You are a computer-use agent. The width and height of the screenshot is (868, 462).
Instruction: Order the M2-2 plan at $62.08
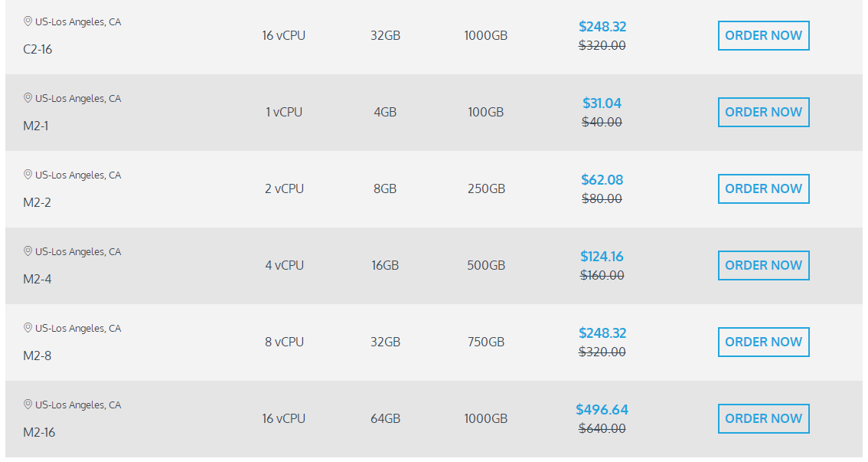point(763,188)
